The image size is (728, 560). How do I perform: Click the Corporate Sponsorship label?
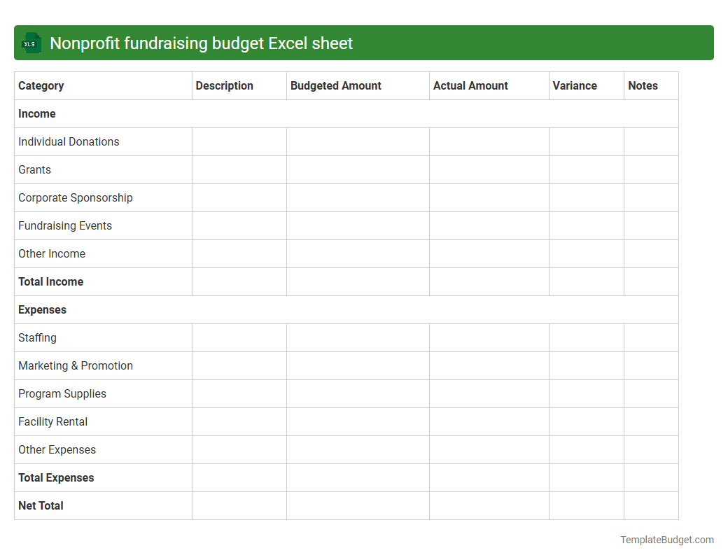75,197
